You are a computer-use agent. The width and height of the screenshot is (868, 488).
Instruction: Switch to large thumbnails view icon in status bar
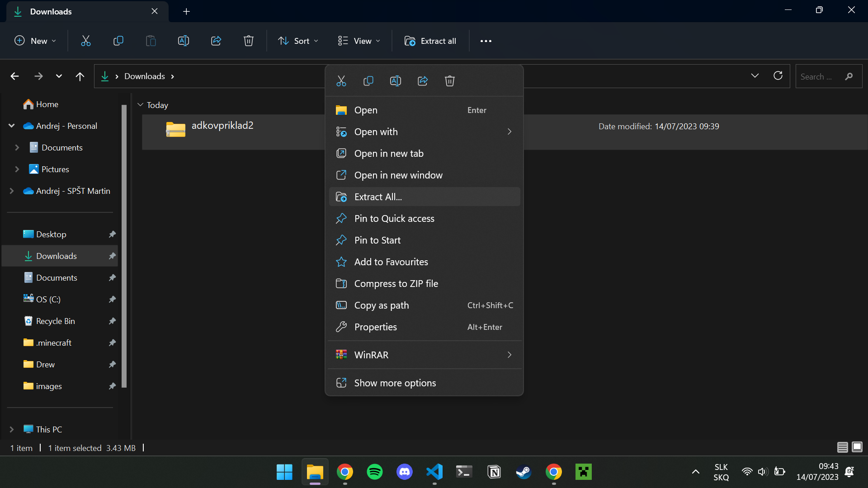(x=857, y=447)
